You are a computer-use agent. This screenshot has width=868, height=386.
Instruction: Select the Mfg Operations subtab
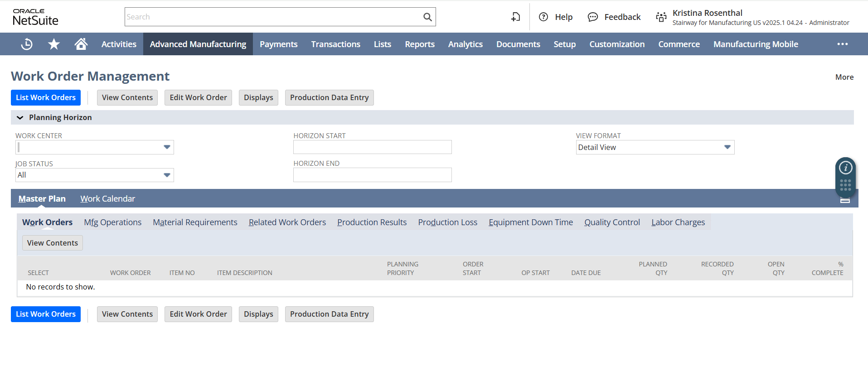tap(113, 222)
